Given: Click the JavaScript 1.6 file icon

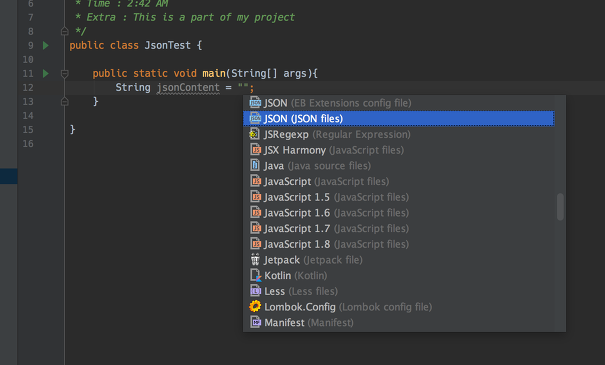Looking at the screenshot, I should point(255,213).
